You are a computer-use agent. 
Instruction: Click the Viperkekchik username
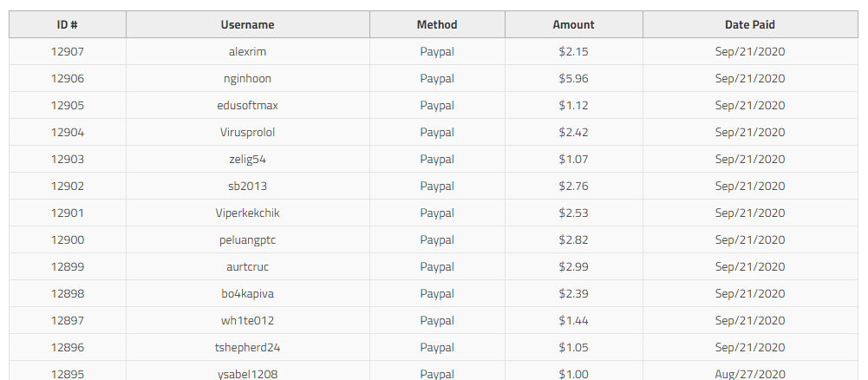tap(247, 213)
